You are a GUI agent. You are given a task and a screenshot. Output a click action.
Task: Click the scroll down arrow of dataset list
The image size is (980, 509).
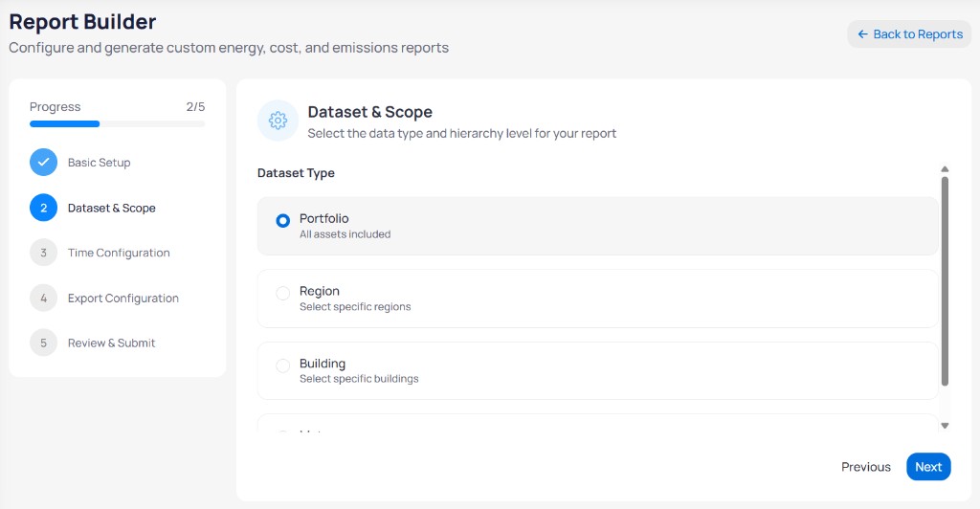[945, 426]
